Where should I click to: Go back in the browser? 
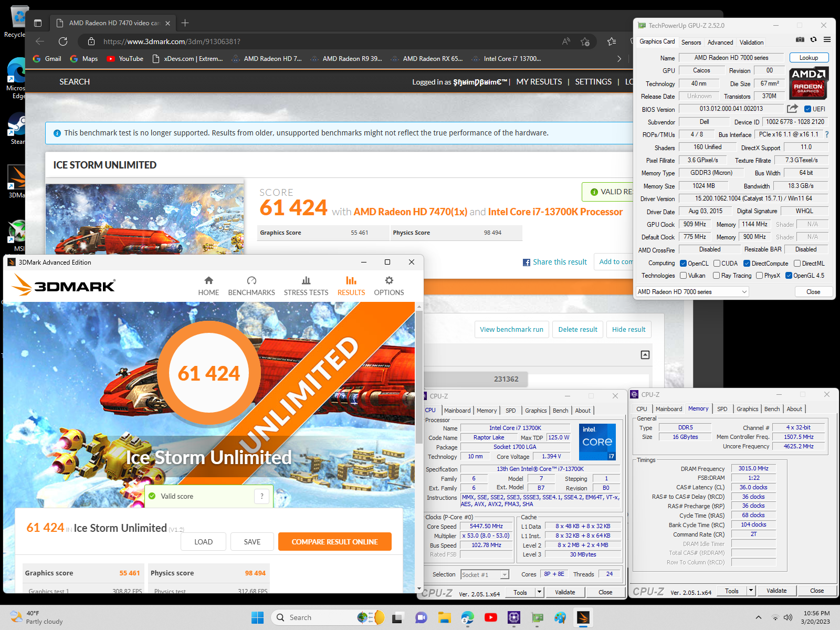click(40, 41)
